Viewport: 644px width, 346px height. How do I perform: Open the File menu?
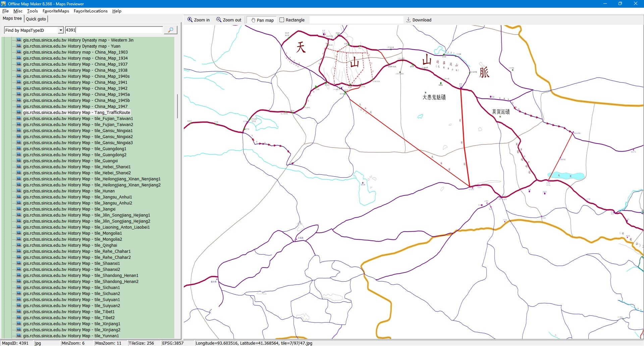coord(5,11)
